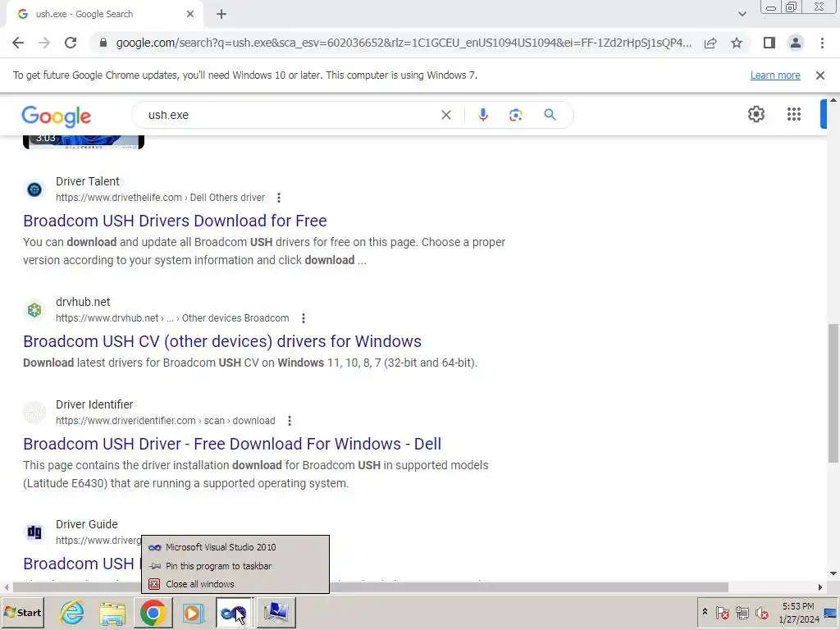Submit search with magnifier icon
Screen dimensions: 840x630
pos(550,115)
